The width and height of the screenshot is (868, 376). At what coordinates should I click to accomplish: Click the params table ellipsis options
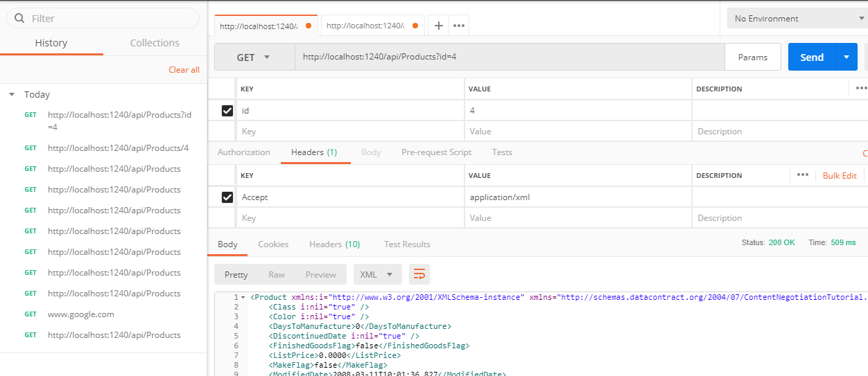861,89
